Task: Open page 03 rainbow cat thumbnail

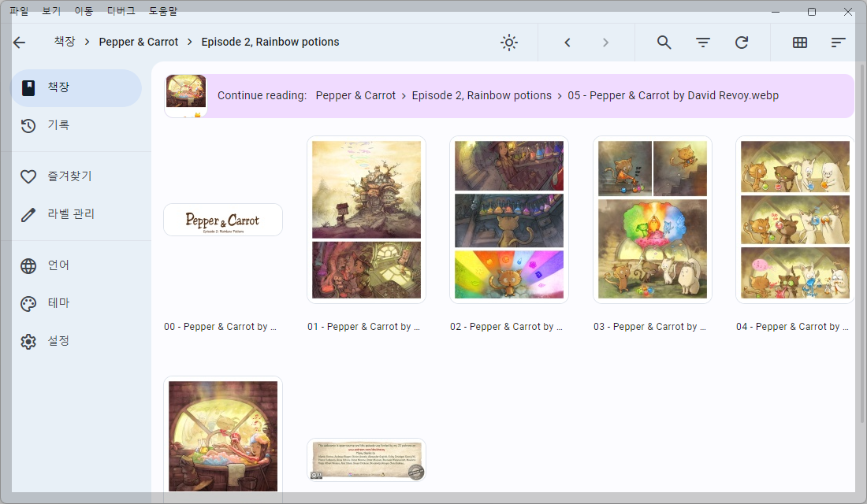Action: click(652, 220)
